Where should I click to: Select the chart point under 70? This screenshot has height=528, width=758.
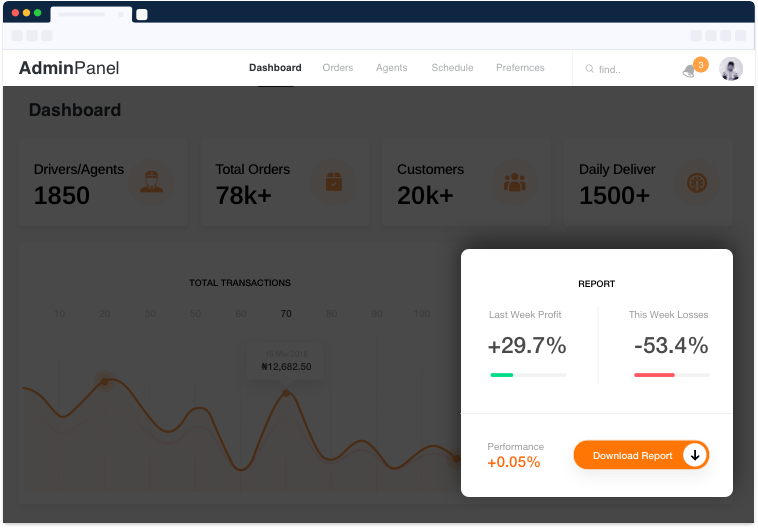[286, 393]
